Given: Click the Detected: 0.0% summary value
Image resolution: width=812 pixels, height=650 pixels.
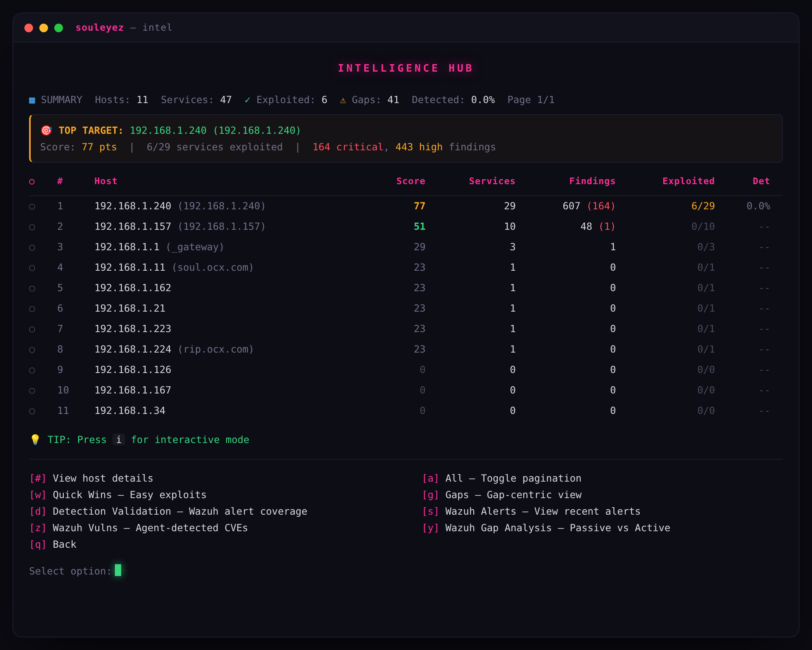Looking at the screenshot, I should click(x=453, y=100).
